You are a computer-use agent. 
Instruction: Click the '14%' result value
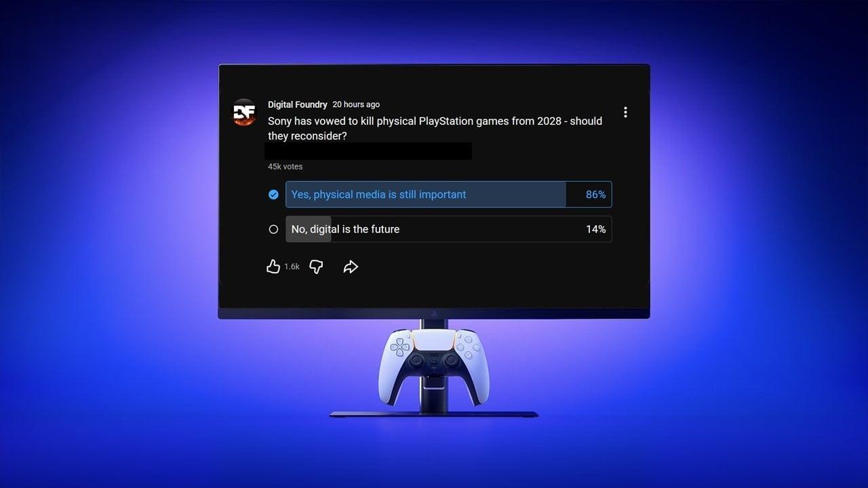(x=595, y=229)
